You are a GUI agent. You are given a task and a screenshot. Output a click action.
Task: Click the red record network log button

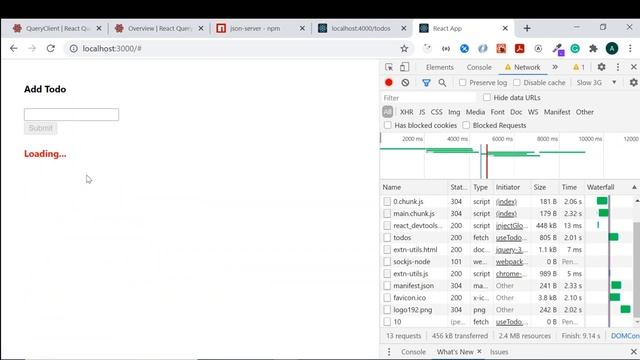pyautogui.click(x=389, y=82)
